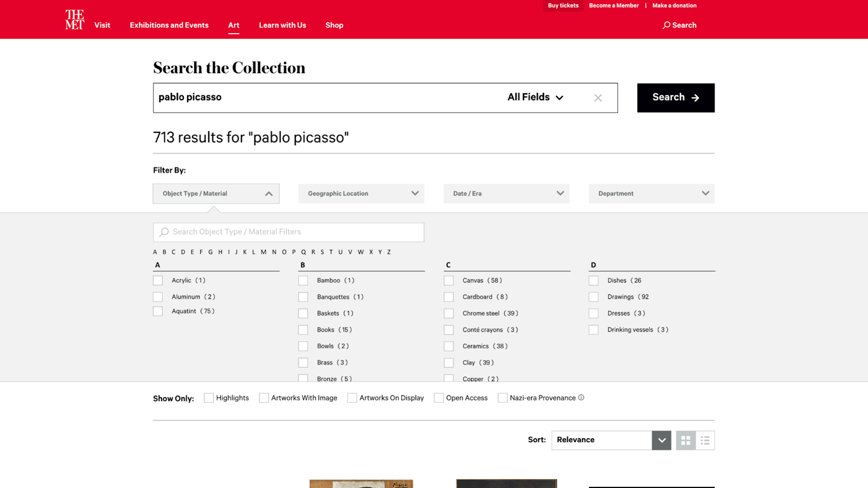The height and width of the screenshot is (488, 868).
Task: Open site search magnifier in header
Action: point(666,25)
